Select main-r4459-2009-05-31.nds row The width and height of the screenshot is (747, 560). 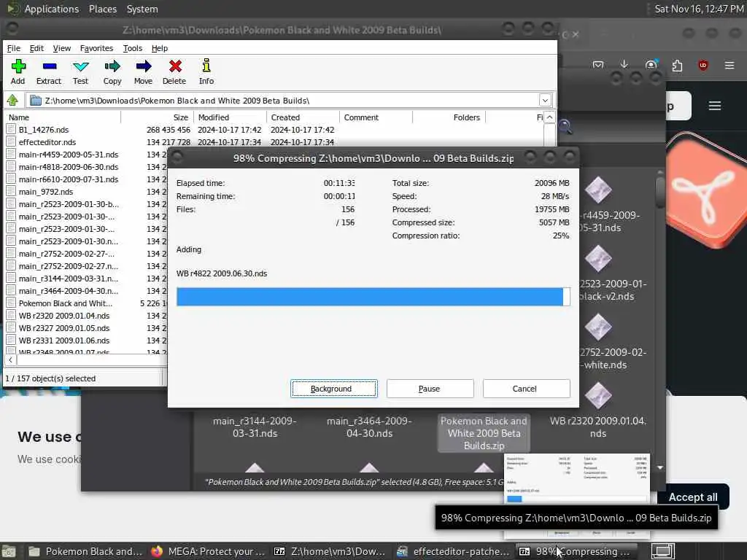pos(68,155)
